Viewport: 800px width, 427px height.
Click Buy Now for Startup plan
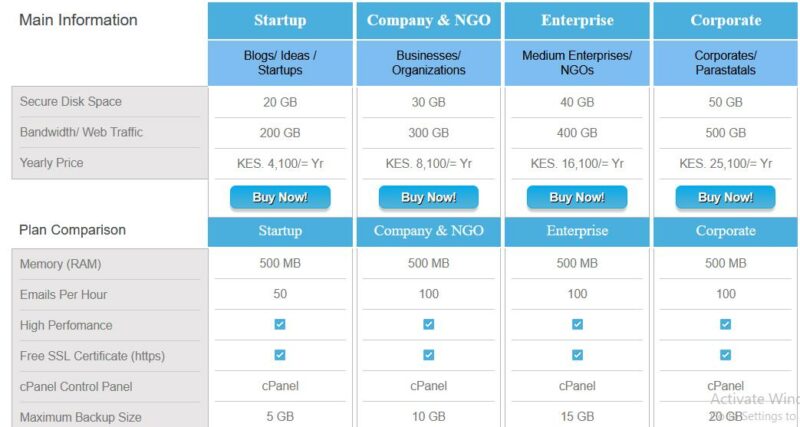coord(280,197)
